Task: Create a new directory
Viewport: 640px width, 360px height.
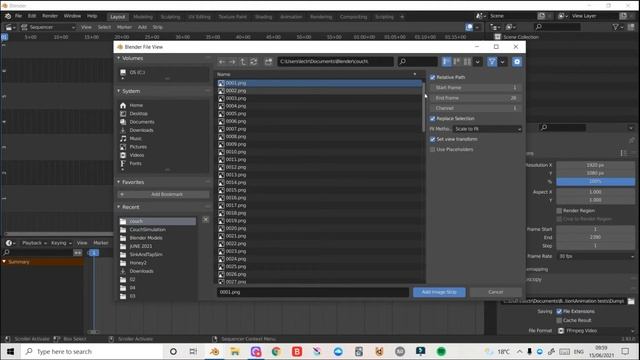Action: (x=268, y=62)
